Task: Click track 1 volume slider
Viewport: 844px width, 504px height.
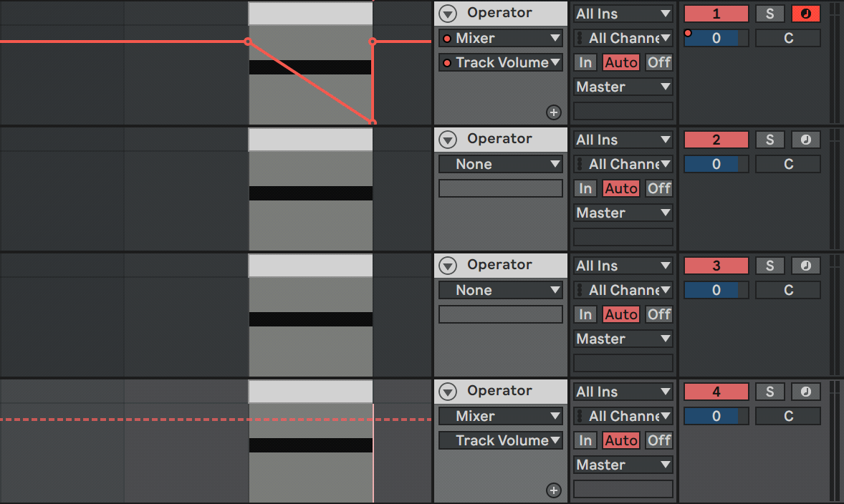Action: pos(716,38)
